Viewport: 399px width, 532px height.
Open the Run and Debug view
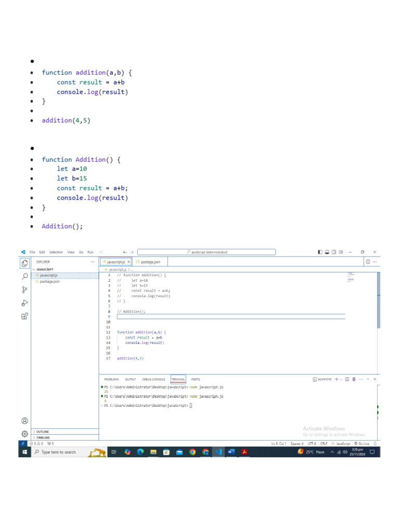click(24, 302)
